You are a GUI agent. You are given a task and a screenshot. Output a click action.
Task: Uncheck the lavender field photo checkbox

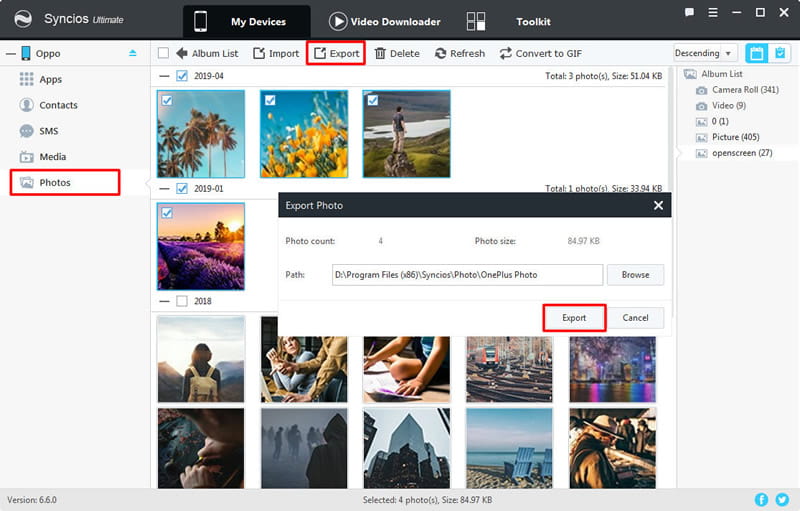(x=166, y=213)
